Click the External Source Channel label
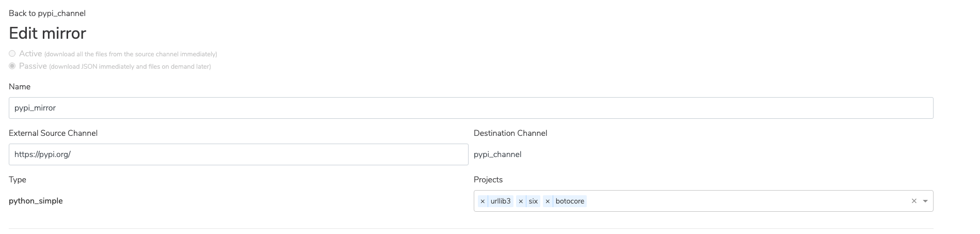 (x=53, y=133)
